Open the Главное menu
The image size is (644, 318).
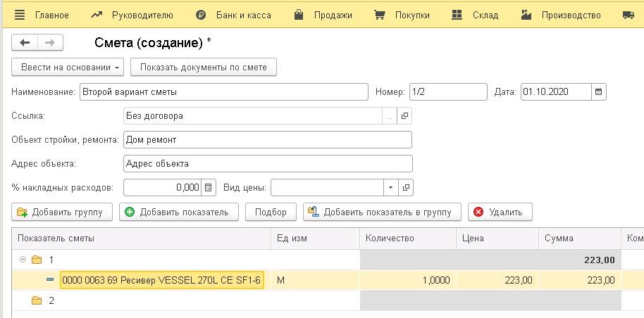coord(51,15)
